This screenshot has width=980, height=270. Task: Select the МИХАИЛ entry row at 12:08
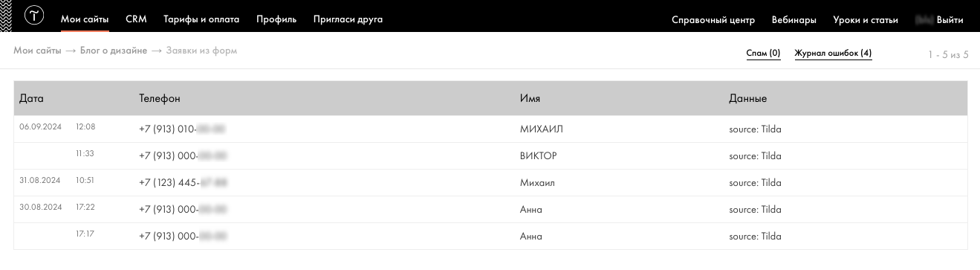[490, 129]
